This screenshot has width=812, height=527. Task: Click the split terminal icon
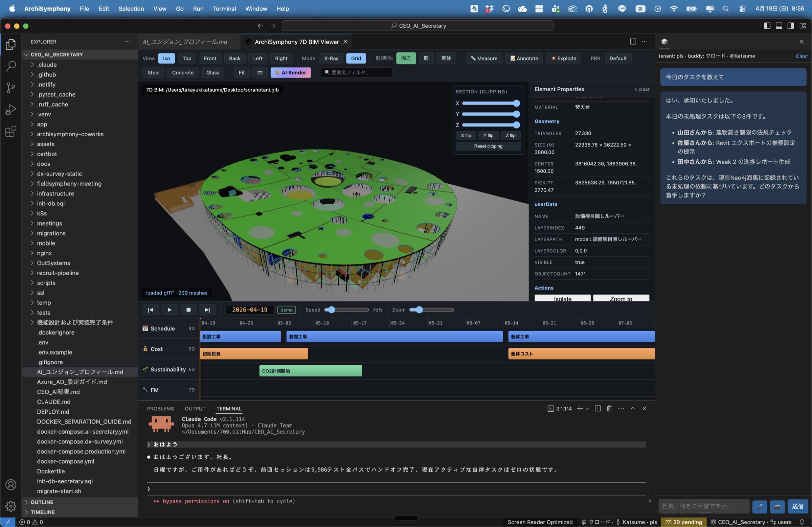pyautogui.click(x=598, y=408)
